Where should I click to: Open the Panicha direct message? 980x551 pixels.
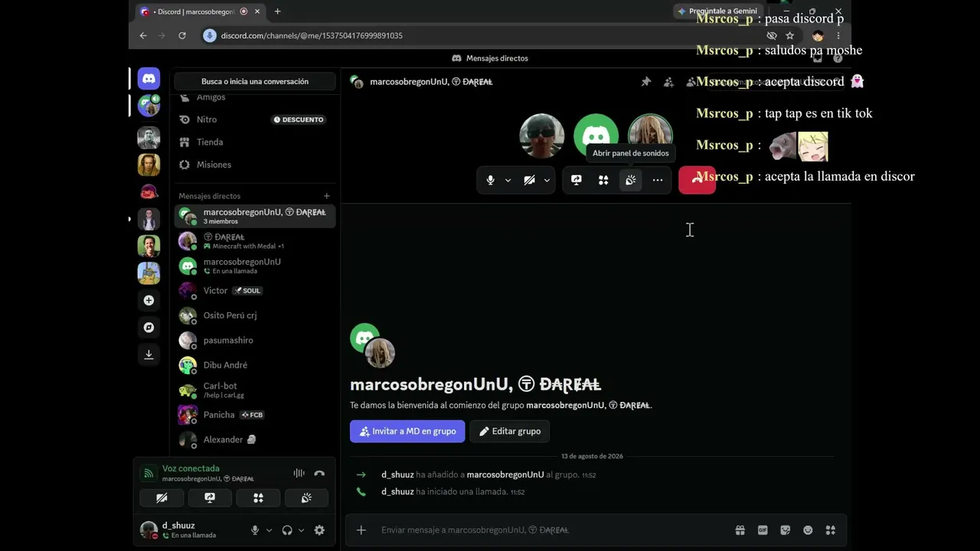(x=255, y=415)
